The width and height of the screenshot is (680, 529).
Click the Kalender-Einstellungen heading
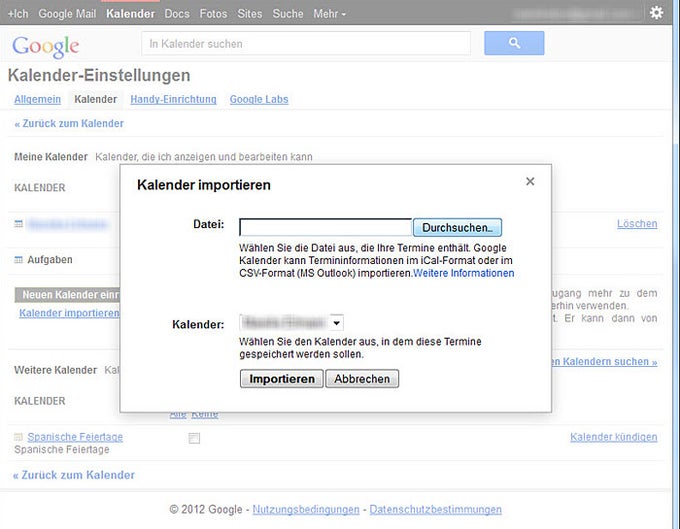click(x=99, y=75)
